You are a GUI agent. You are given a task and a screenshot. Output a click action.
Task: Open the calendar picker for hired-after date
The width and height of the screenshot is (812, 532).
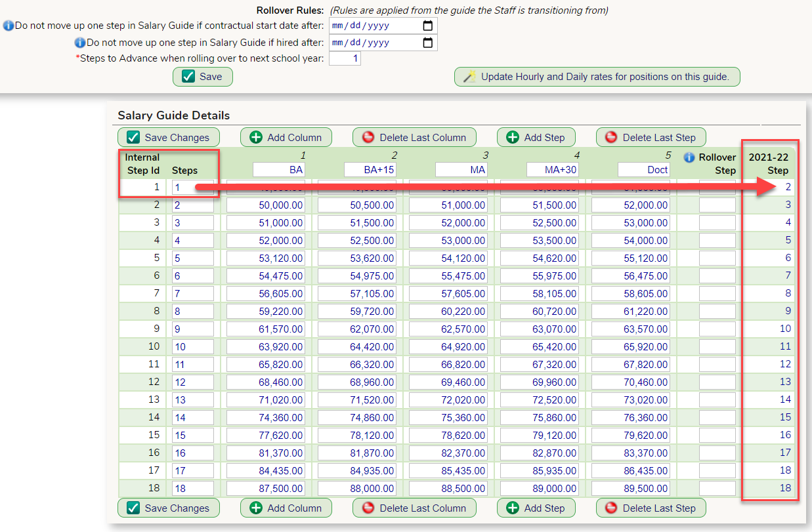[429, 43]
